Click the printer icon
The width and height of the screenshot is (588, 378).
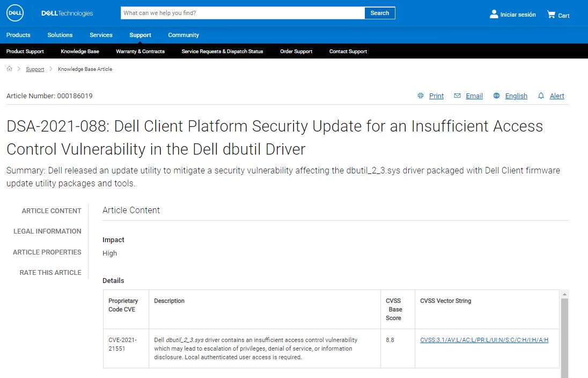(x=421, y=96)
